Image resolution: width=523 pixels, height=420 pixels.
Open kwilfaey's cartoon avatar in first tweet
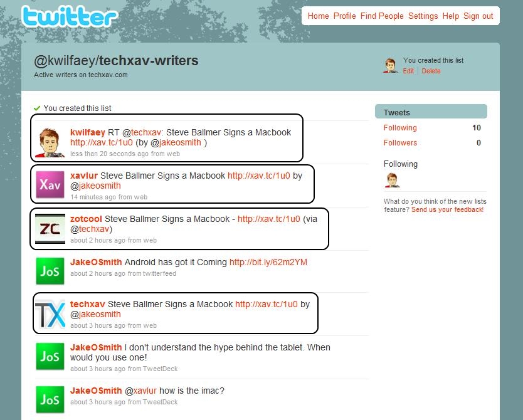[50, 143]
